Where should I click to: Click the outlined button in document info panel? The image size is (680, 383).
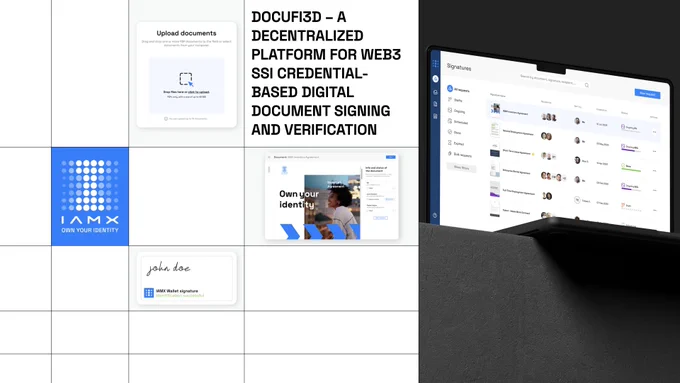(x=380, y=218)
